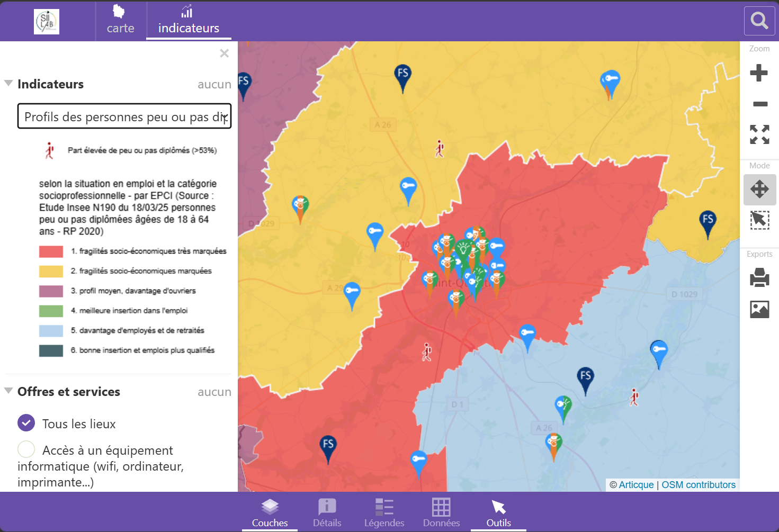
Task: Click the SII LAB logo
Action: coord(47,22)
